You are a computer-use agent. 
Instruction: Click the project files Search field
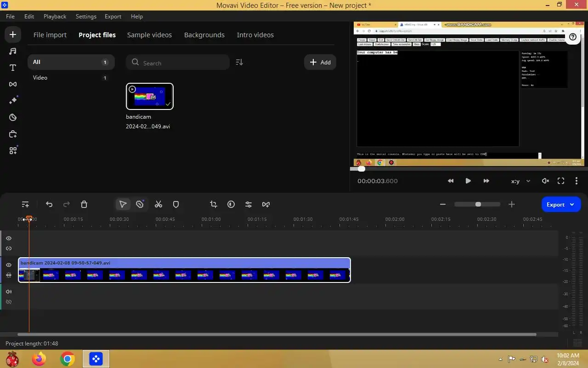(x=178, y=62)
